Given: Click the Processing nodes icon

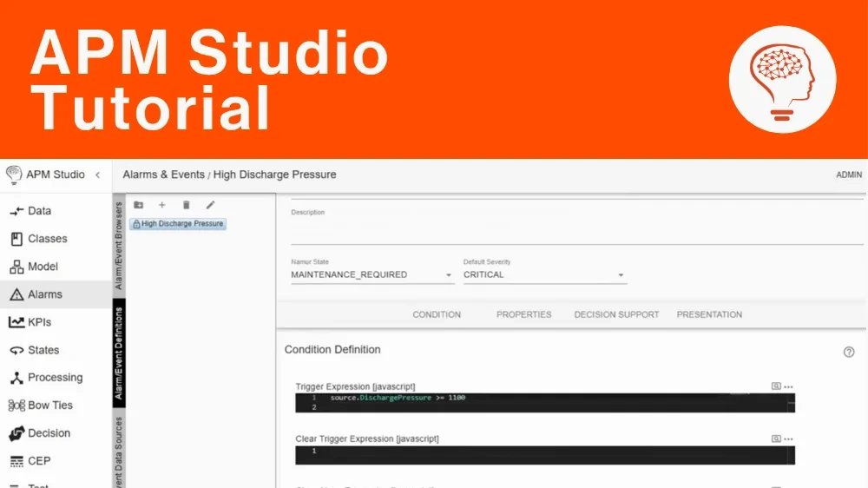Looking at the screenshot, I should pyautogui.click(x=16, y=378).
